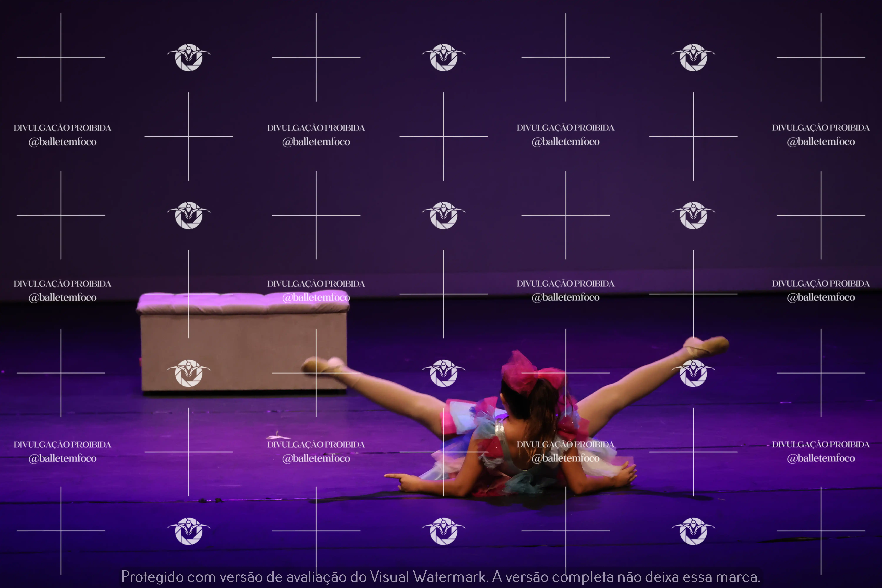Click the bottom-center camera logo watermark
The height and width of the screenshot is (588, 882).
point(444,531)
